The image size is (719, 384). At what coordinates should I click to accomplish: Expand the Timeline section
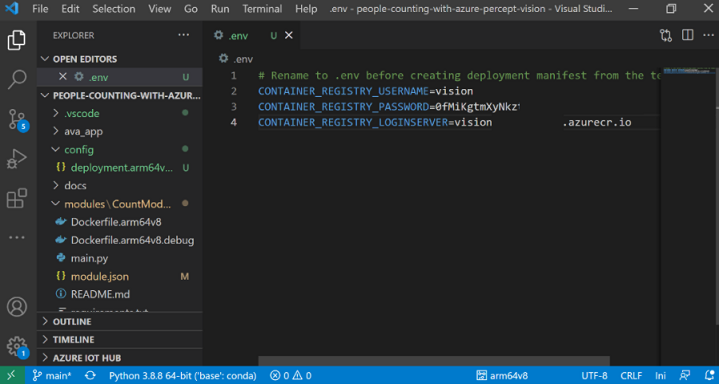tap(120, 339)
